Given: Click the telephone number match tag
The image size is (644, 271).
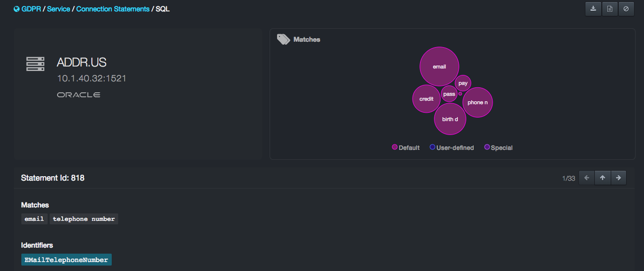Looking at the screenshot, I should tap(83, 219).
